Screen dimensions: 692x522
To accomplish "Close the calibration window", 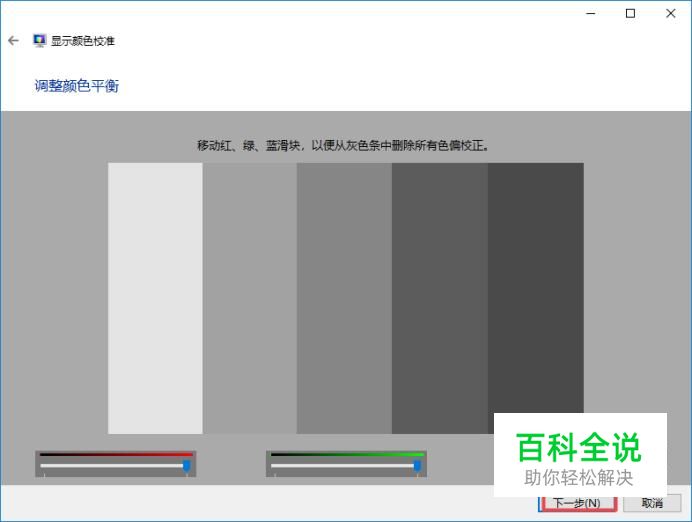I will 671,13.
